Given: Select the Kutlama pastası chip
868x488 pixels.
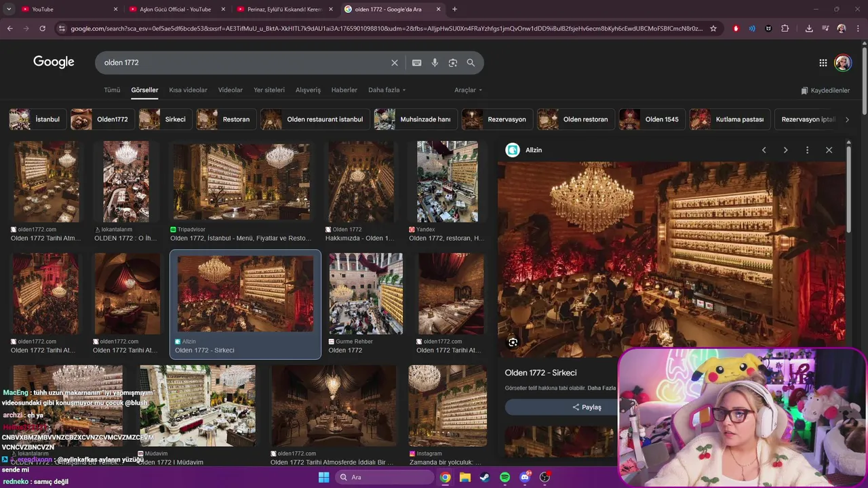Looking at the screenshot, I should coord(729,119).
